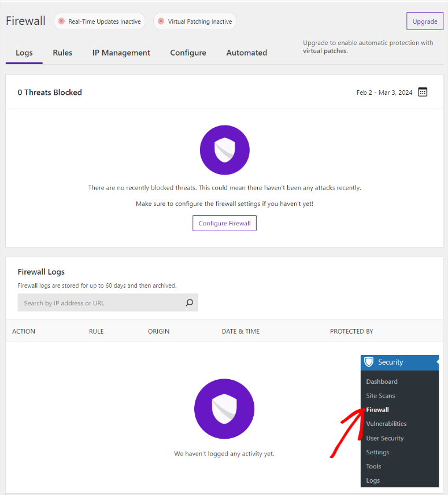Click the shield icon beside Security menu header
Screen dimensions: 448x500
pos(369,362)
